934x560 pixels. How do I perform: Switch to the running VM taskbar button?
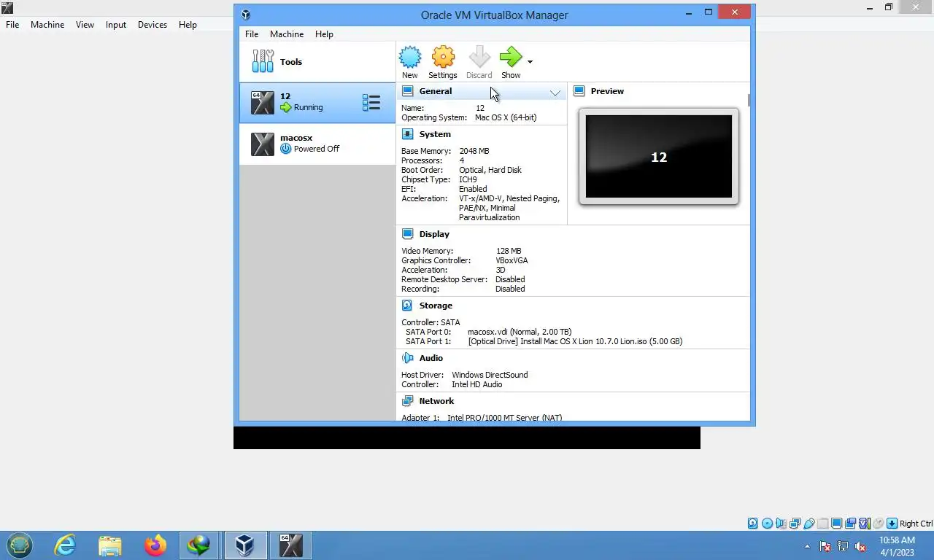290,545
